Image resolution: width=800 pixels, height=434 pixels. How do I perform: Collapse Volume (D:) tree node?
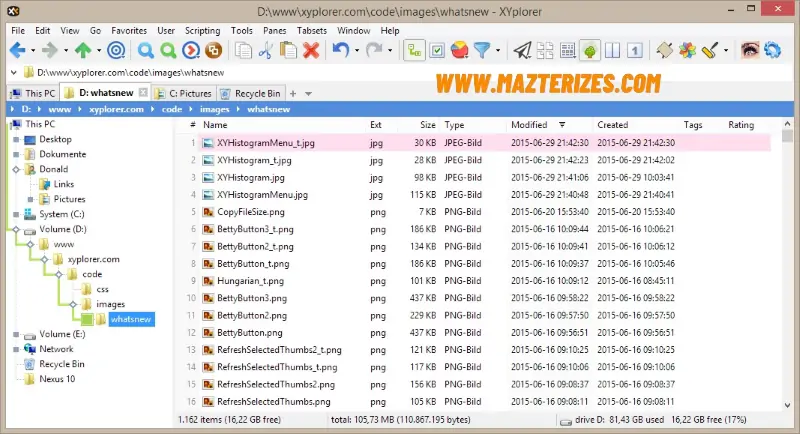16,229
